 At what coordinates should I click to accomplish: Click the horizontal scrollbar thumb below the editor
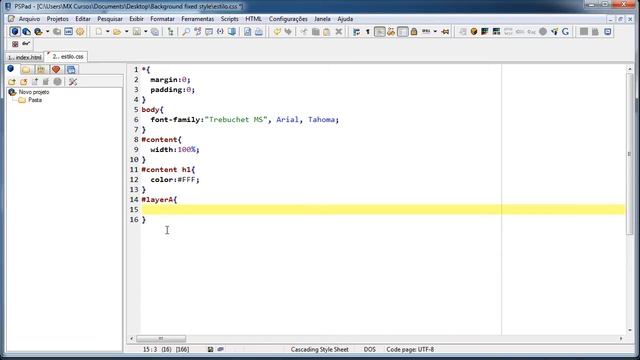click(161, 338)
